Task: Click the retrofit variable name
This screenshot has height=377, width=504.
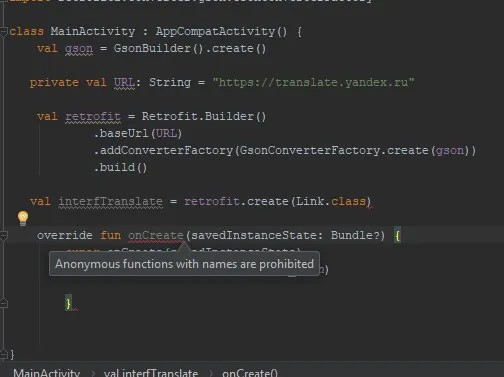Action: [93, 116]
